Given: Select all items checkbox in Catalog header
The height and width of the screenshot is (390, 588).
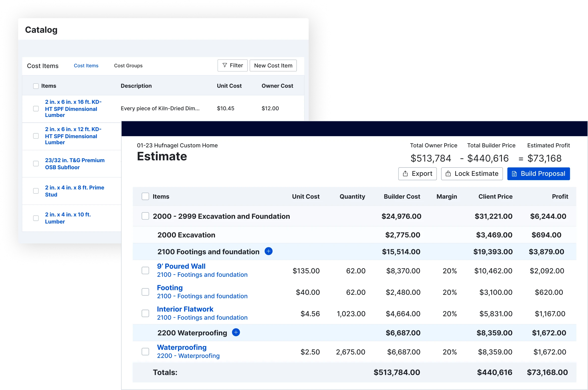Looking at the screenshot, I should [x=36, y=86].
